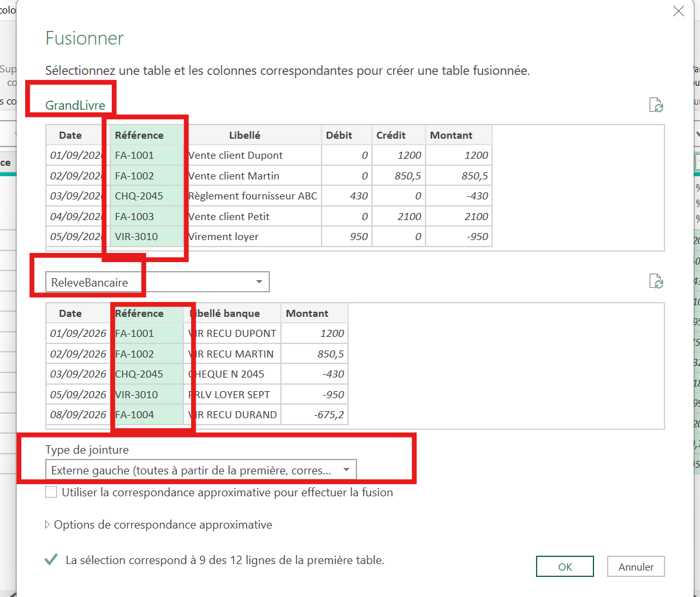Refresh the GrandLivre table preview icon
This screenshot has height=597, width=700.
pos(656,105)
